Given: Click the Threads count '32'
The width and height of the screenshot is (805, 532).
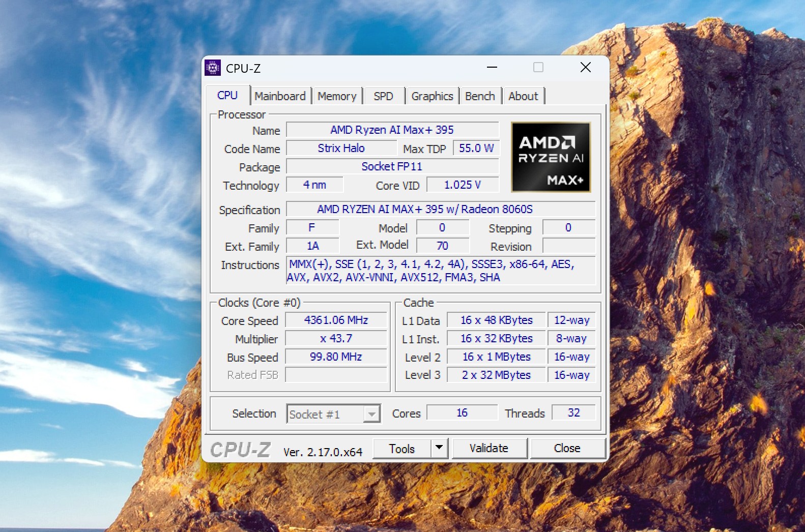Looking at the screenshot, I should 573,412.
